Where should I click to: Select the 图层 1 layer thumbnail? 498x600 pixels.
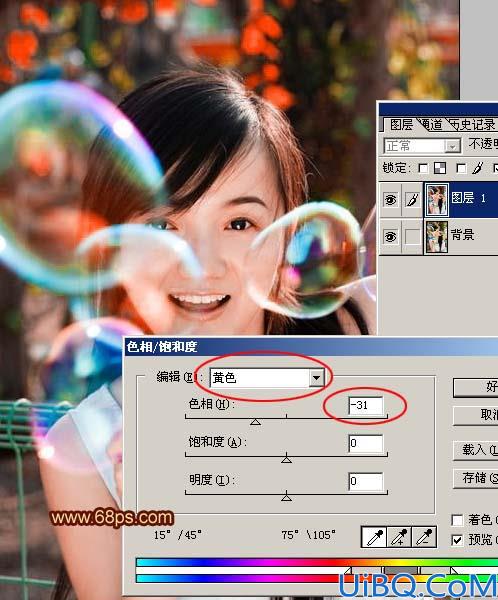437,199
